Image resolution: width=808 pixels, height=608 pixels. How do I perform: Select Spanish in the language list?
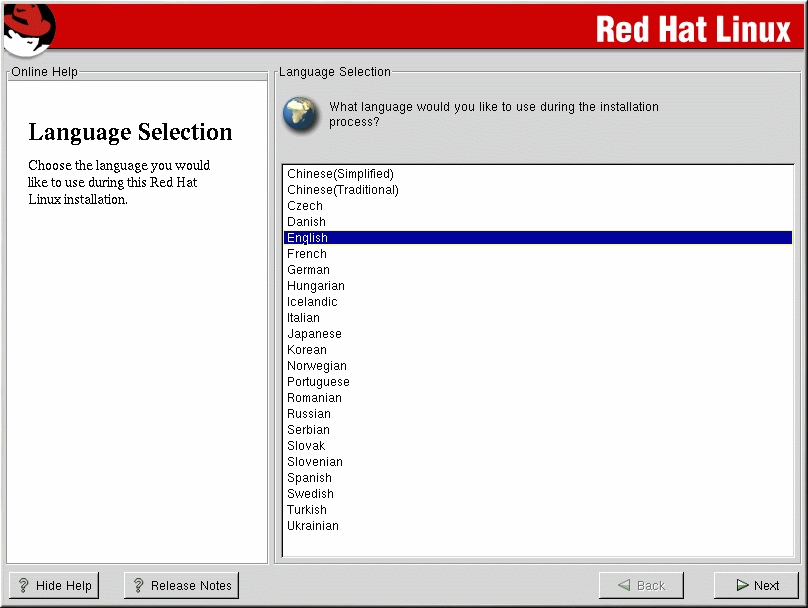click(x=310, y=478)
